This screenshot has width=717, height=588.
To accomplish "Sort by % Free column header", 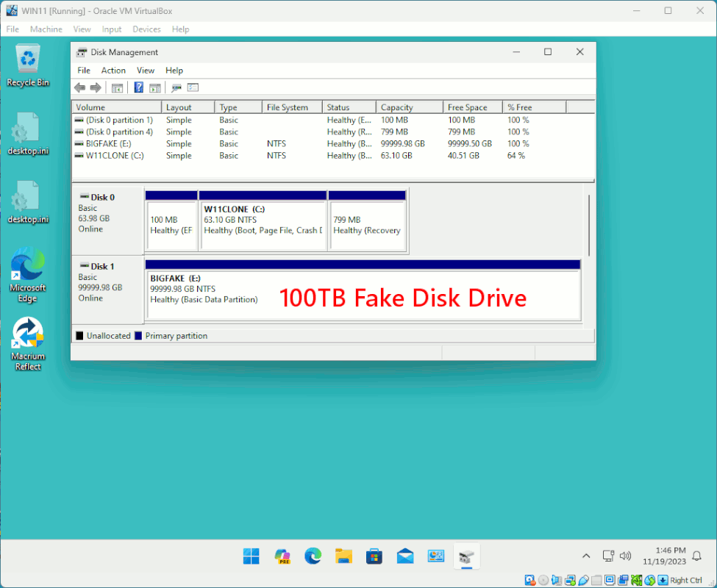I will pyautogui.click(x=535, y=107).
